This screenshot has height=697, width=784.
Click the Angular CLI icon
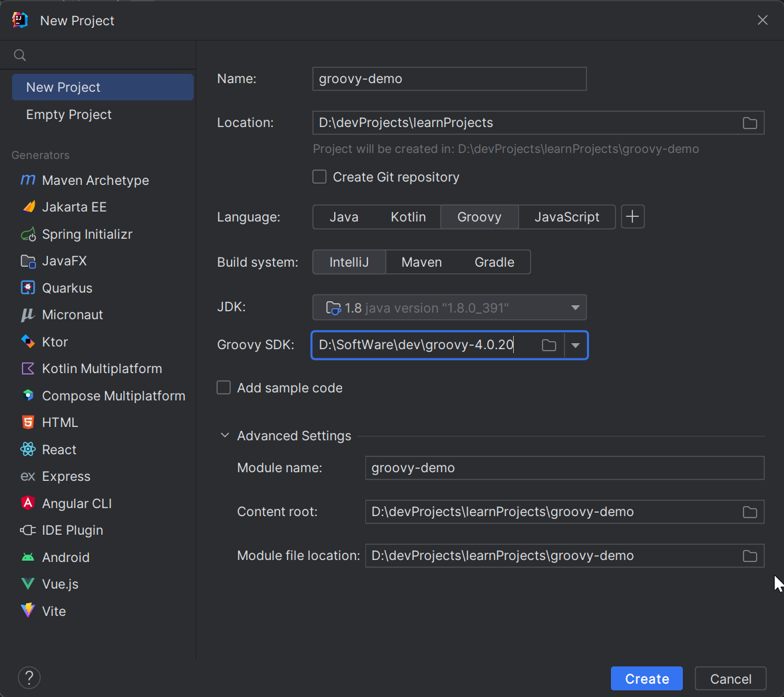pyautogui.click(x=28, y=503)
